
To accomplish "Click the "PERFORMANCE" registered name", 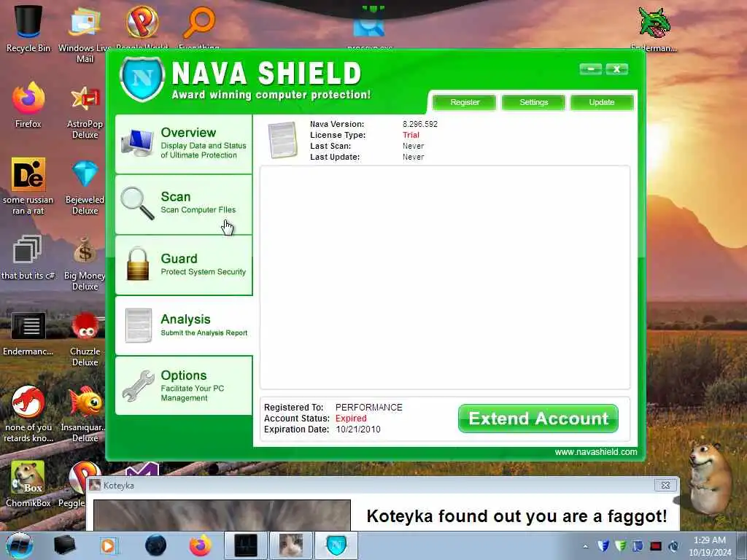I will pyautogui.click(x=368, y=408).
